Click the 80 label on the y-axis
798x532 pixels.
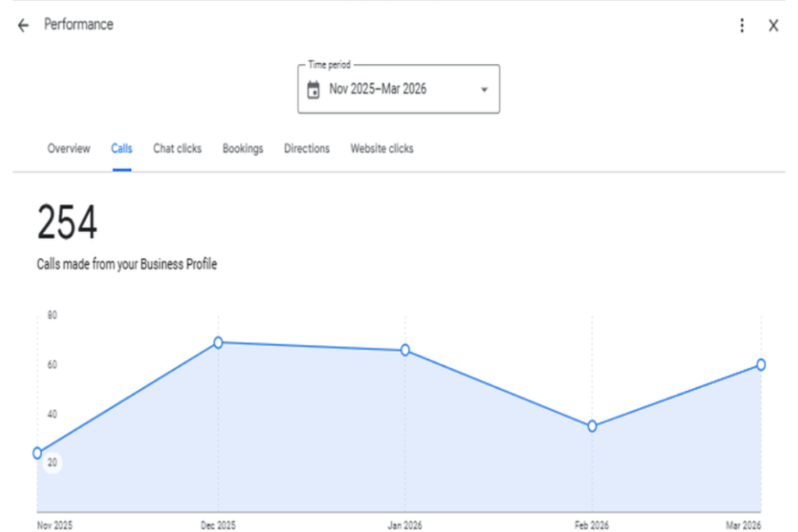(x=52, y=315)
